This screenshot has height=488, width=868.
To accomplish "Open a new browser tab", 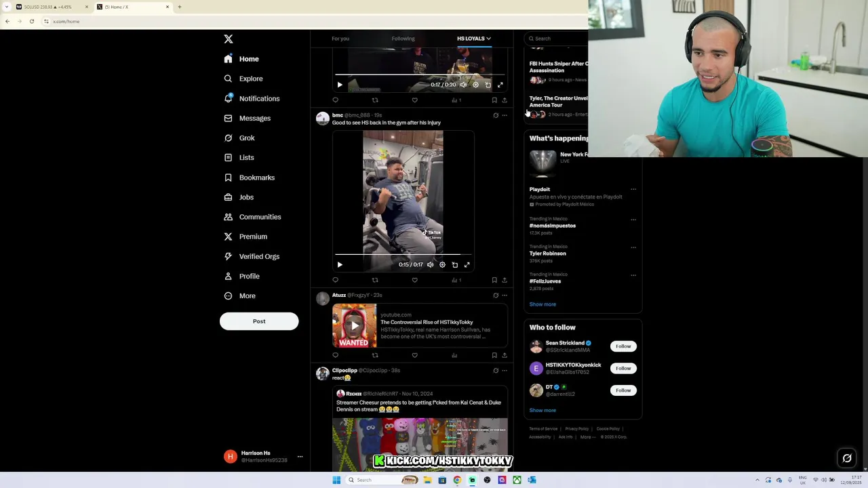I will pos(180,7).
